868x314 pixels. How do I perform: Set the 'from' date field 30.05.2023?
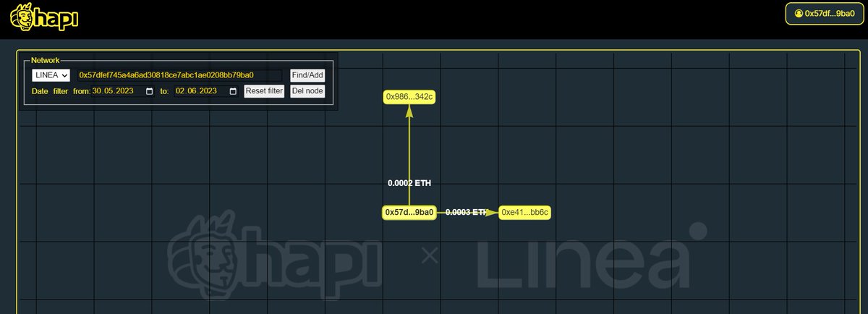(123, 91)
